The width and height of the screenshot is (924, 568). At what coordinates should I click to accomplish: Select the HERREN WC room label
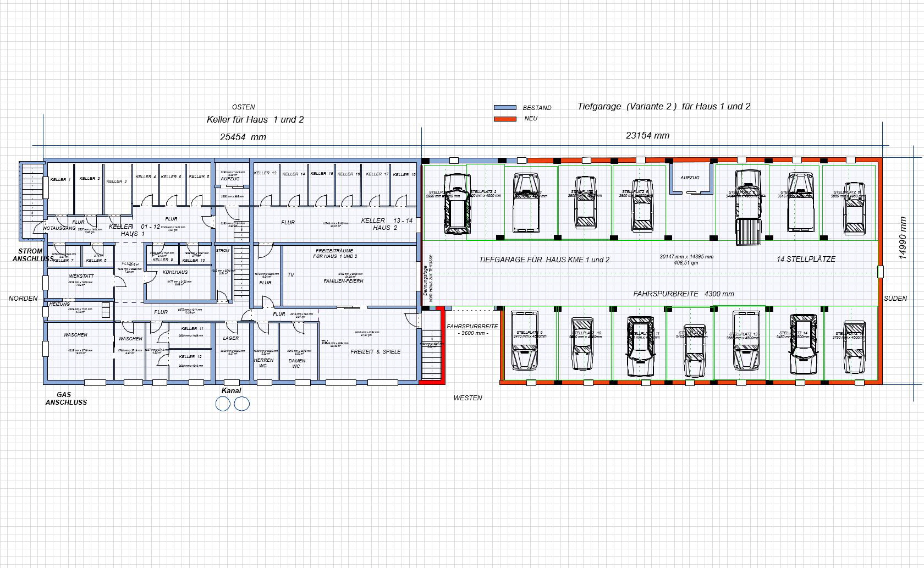(263, 362)
